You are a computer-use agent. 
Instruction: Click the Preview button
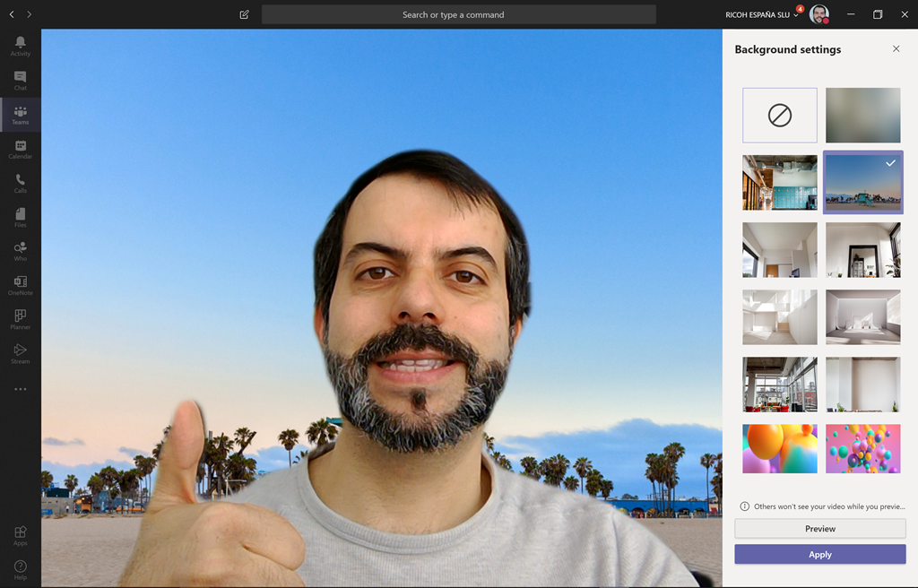pos(820,528)
